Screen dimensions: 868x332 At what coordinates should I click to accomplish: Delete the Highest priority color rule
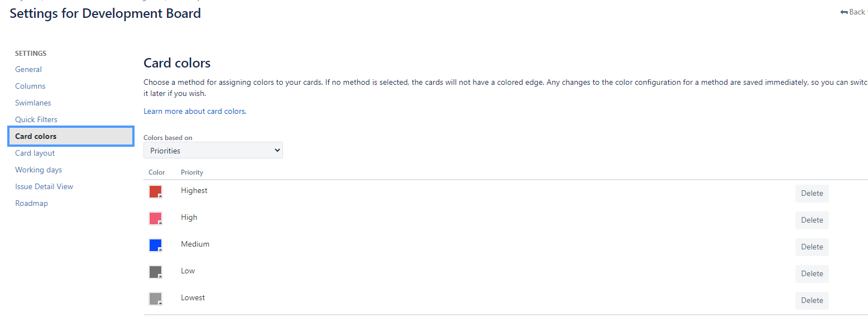point(812,193)
